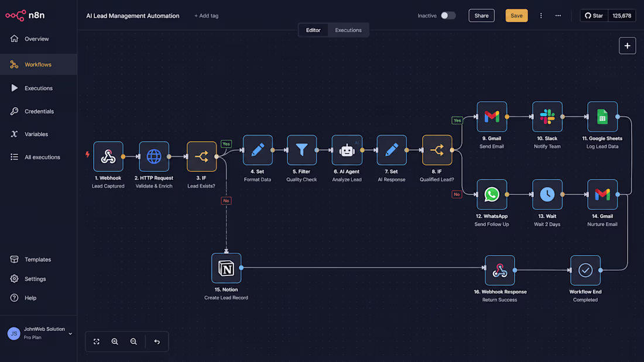
Task: Select the HTTP Request globe node
Action: click(x=154, y=156)
